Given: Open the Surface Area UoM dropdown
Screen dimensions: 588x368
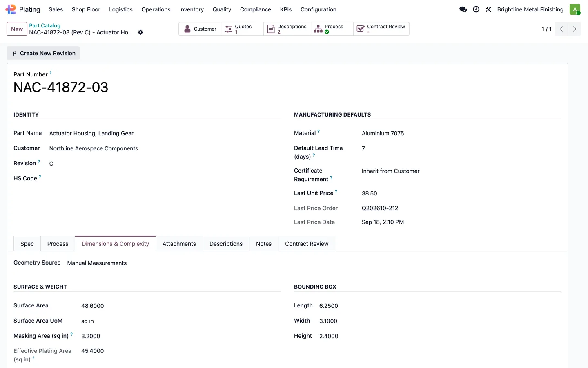Looking at the screenshot, I should (181, 321).
